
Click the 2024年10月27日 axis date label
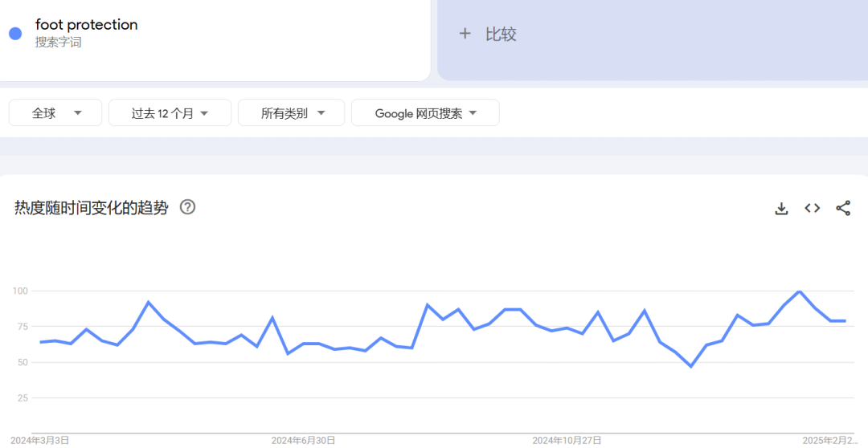coord(567,440)
